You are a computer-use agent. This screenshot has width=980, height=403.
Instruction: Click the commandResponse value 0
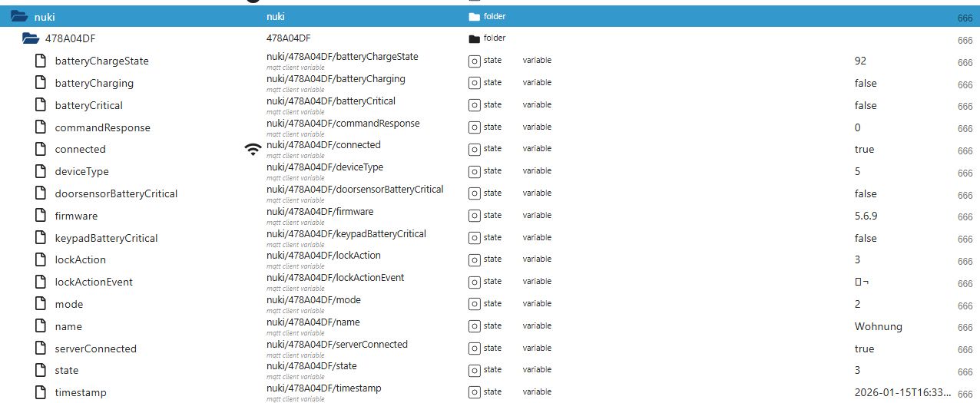coord(857,127)
